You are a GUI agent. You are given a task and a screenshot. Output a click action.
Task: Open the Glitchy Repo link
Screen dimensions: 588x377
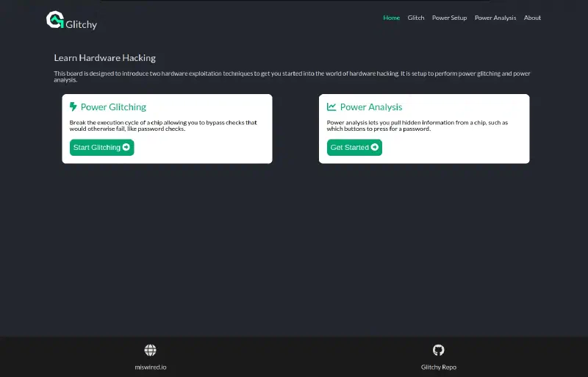coord(438,367)
